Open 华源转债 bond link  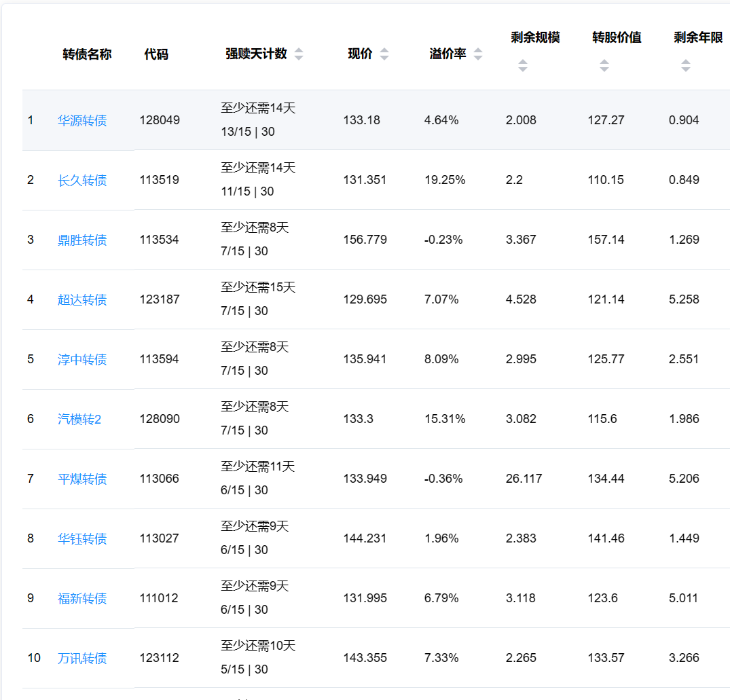[x=82, y=121]
